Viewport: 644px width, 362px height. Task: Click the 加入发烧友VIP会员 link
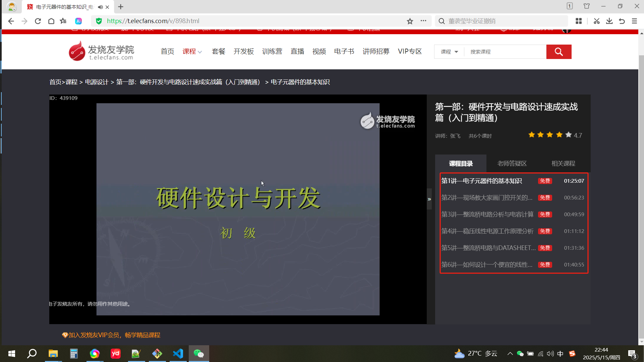[x=111, y=335]
